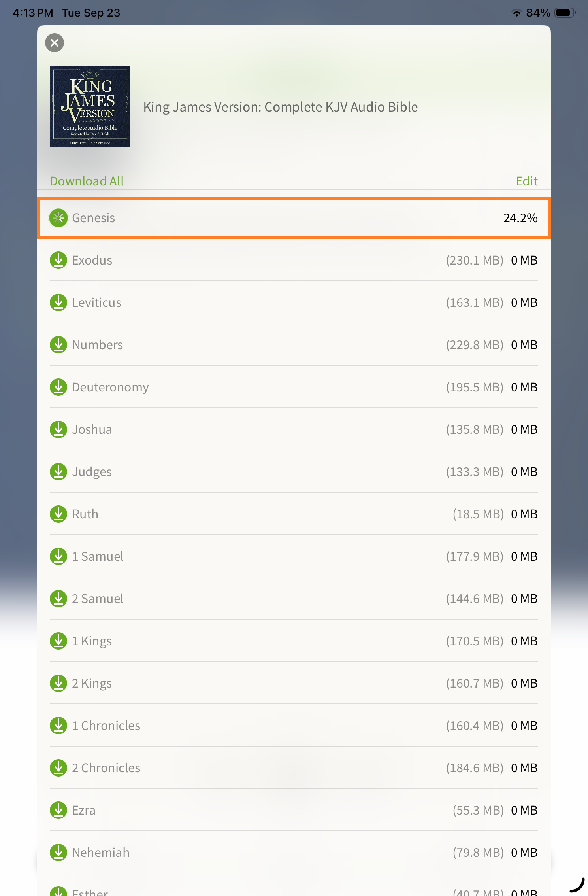Image resolution: width=588 pixels, height=896 pixels.
Task: Tap the Genesis 24.2% progress indicator
Action: pyautogui.click(x=520, y=218)
